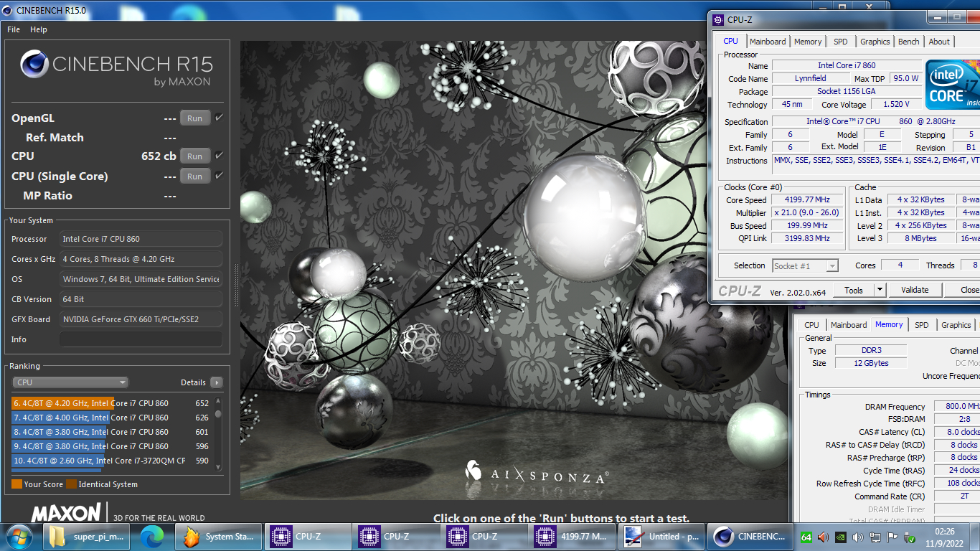
Task: Switch to Mainboard tab in top CPU-Z window
Action: tap(768, 42)
